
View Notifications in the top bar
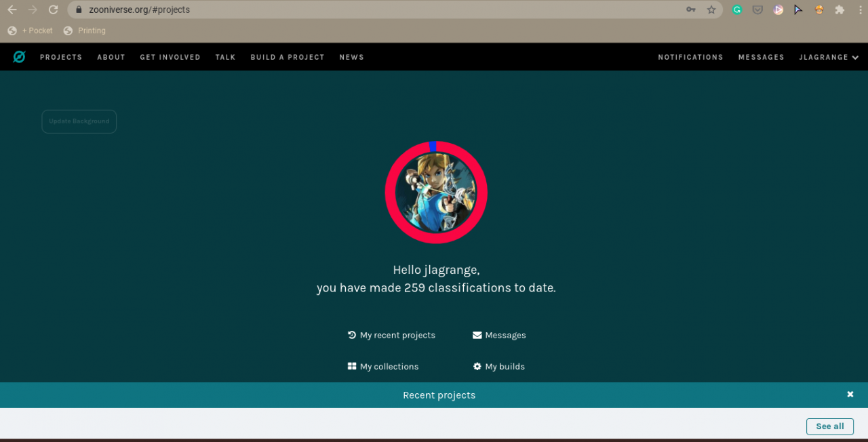coord(690,57)
